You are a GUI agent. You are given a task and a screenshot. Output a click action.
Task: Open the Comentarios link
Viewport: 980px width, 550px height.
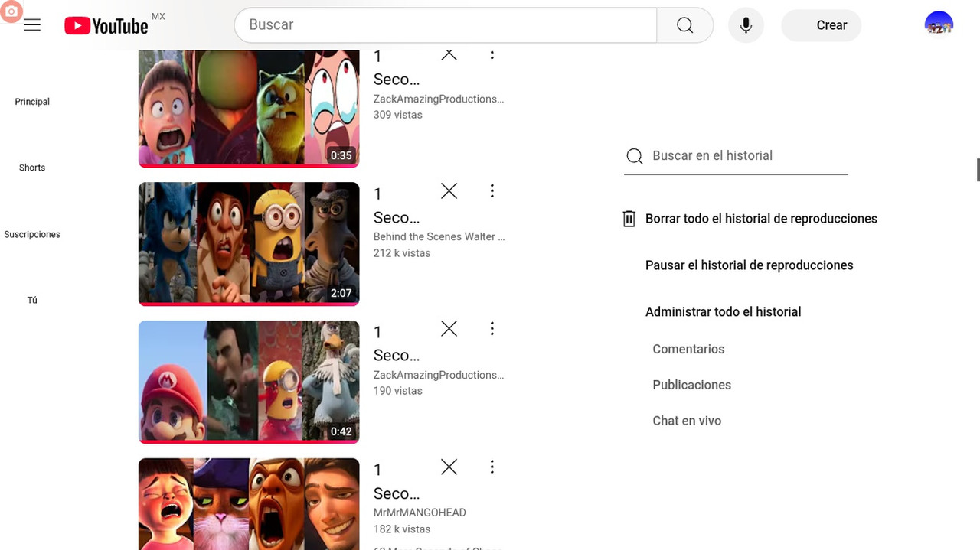point(688,349)
